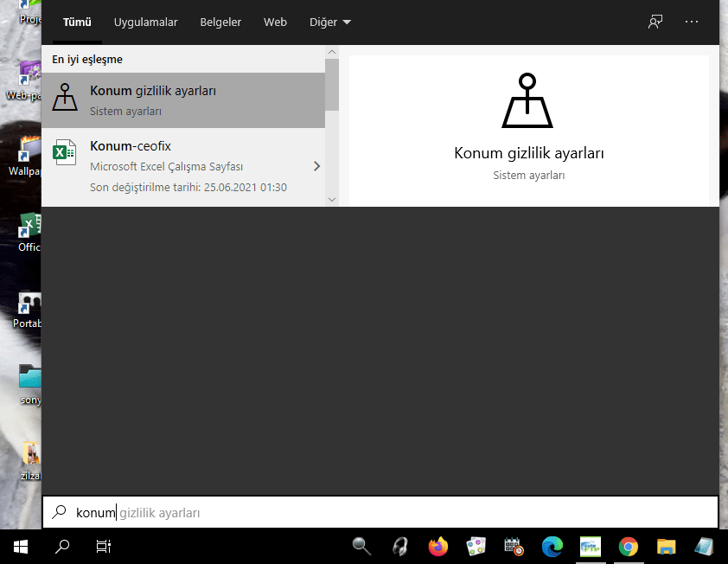Open the FTP app in taskbar
Viewport: 728px width, 564px height.
tap(591, 547)
